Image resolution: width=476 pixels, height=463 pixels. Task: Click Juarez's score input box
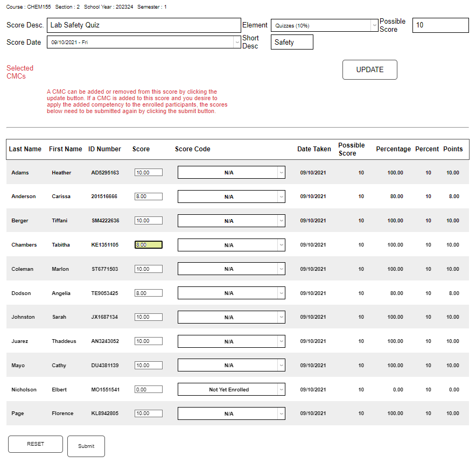tap(149, 341)
